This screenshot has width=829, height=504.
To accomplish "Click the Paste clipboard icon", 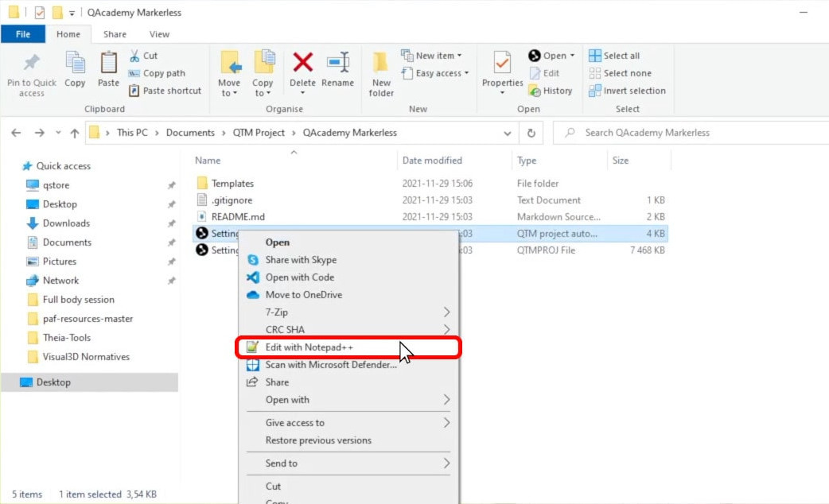I will (108, 64).
